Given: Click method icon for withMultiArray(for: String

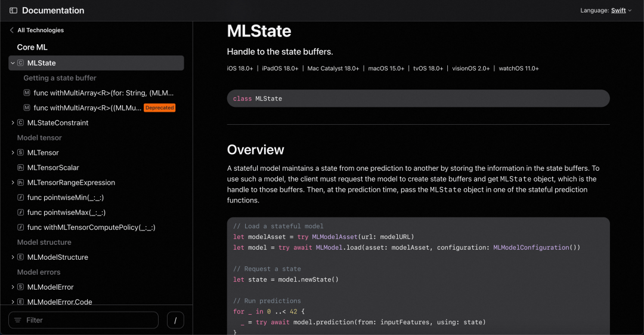Looking at the screenshot, I should click(x=27, y=93).
